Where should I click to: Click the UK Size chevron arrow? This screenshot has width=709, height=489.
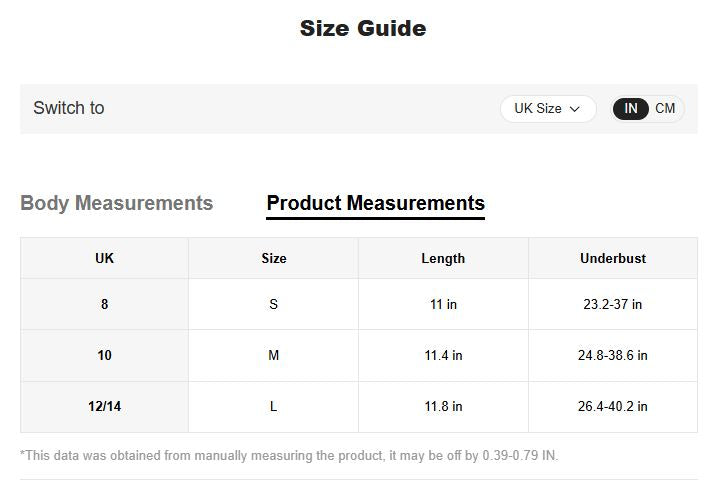[575, 109]
